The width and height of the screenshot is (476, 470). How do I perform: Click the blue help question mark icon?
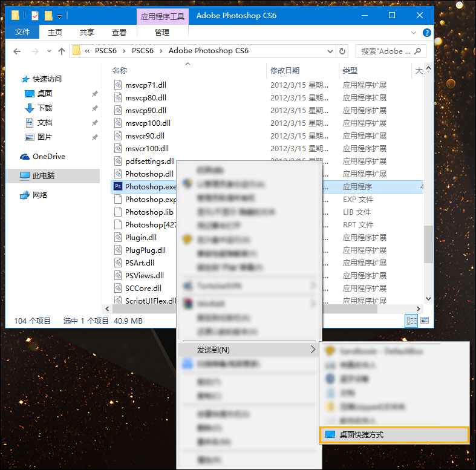(x=426, y=33)
